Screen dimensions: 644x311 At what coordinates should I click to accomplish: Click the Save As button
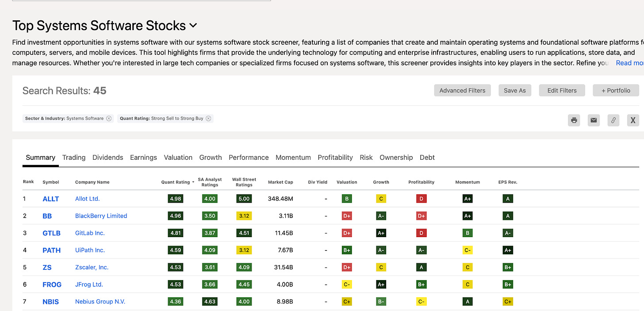tap(515, 90)
